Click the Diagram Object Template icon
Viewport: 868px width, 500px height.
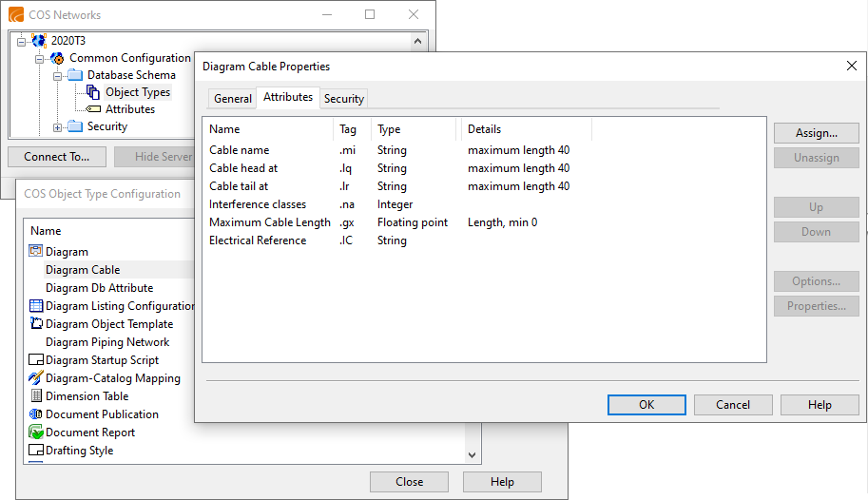tap(37, 324)
